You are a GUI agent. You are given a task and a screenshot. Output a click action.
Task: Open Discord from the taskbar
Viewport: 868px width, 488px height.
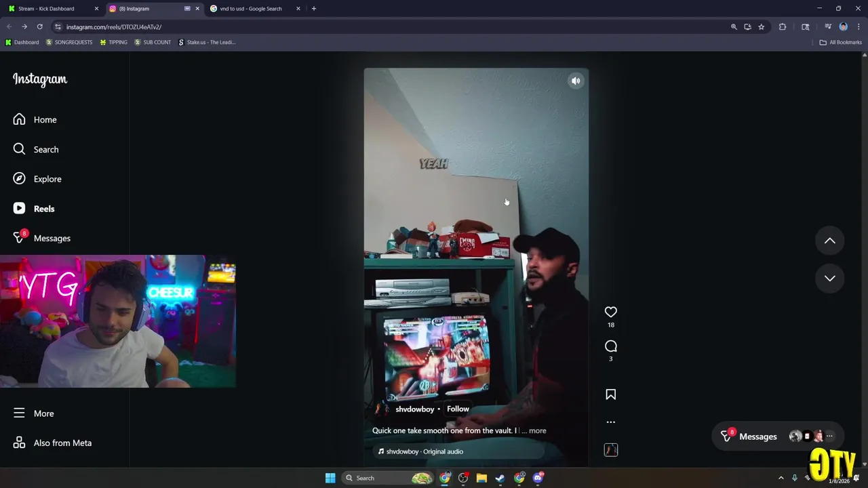coord(538,478)
